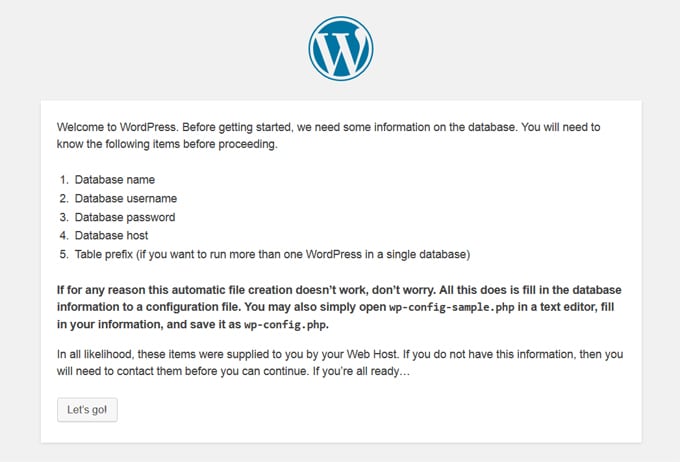Click the "Database name" list item

coord(114,181)
